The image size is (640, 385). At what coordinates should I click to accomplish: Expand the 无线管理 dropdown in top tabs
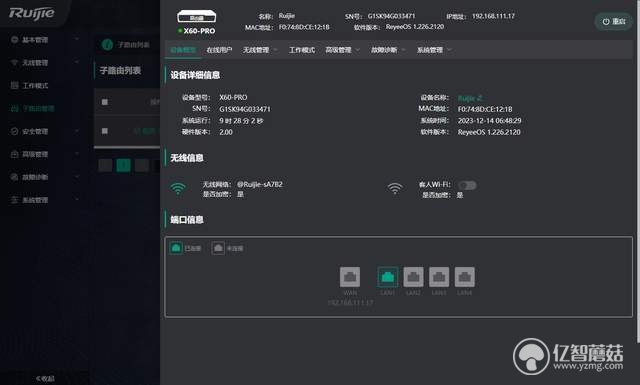[x=260, y=50]
